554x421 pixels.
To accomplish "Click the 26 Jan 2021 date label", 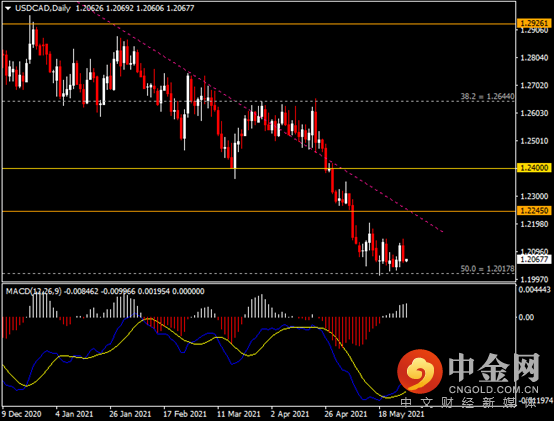I will click(130, 414).
